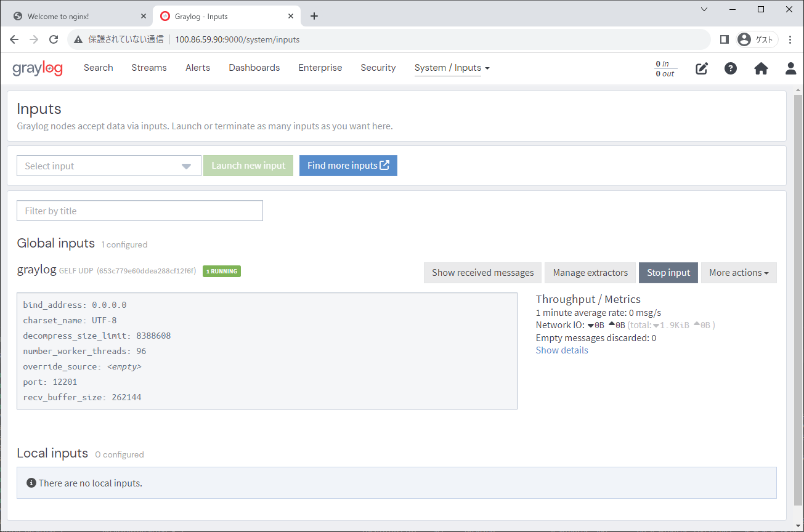Expand the More actions dropdown
The image size is (804, 532).
point(739,272)
